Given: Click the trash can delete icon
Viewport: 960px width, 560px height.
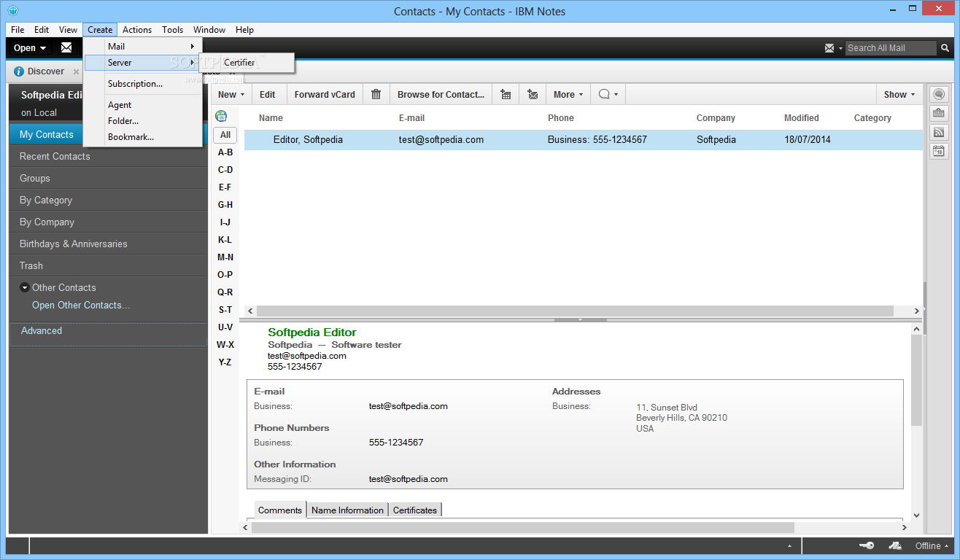Looking at the screenshot, I should click(376, 94).
